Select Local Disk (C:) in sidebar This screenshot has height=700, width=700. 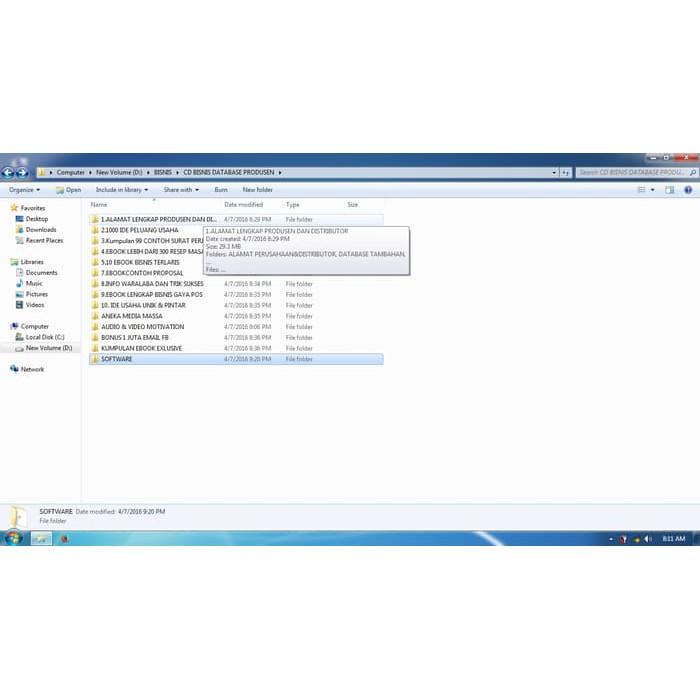[x=45, y=337]
